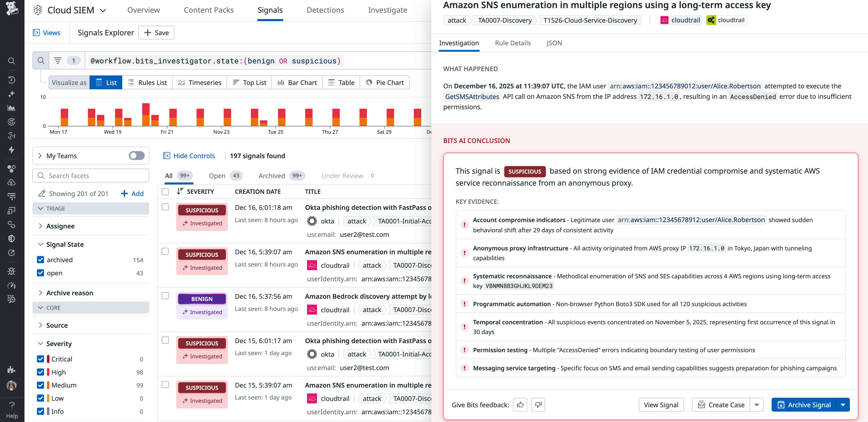Visualize signals as a Table
Viewport: 868px width, 422px height.
[341, 82]
